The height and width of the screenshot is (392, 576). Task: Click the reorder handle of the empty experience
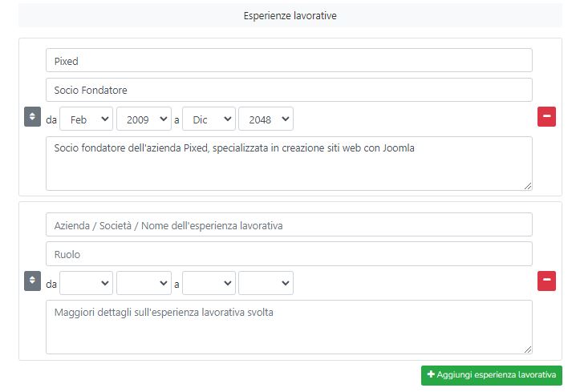32,281
